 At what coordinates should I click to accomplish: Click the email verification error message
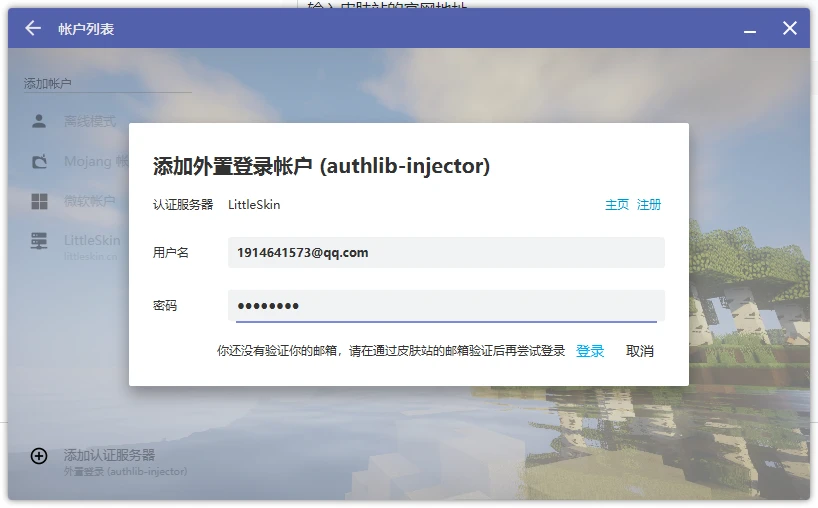point(391,351)
